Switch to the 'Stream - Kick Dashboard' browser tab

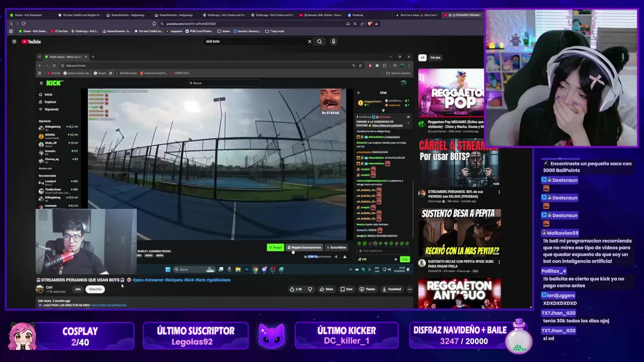(29, 15)
